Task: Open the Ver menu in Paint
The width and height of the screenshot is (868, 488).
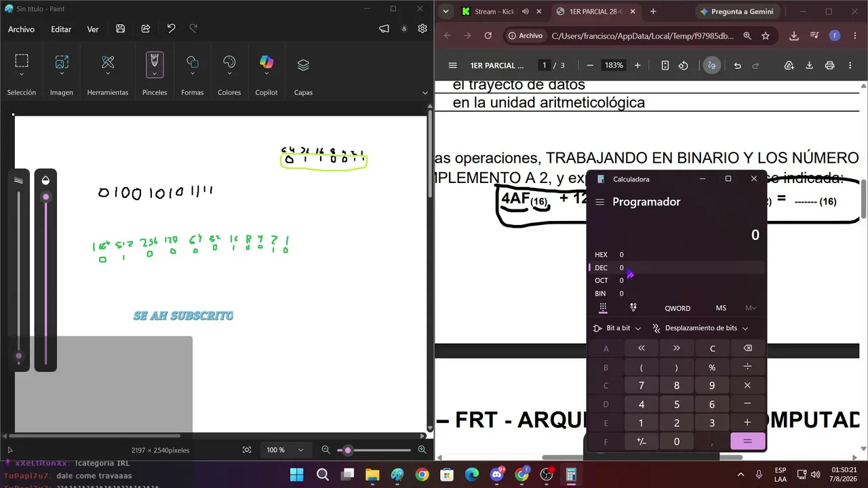Action: coord(93,29)
